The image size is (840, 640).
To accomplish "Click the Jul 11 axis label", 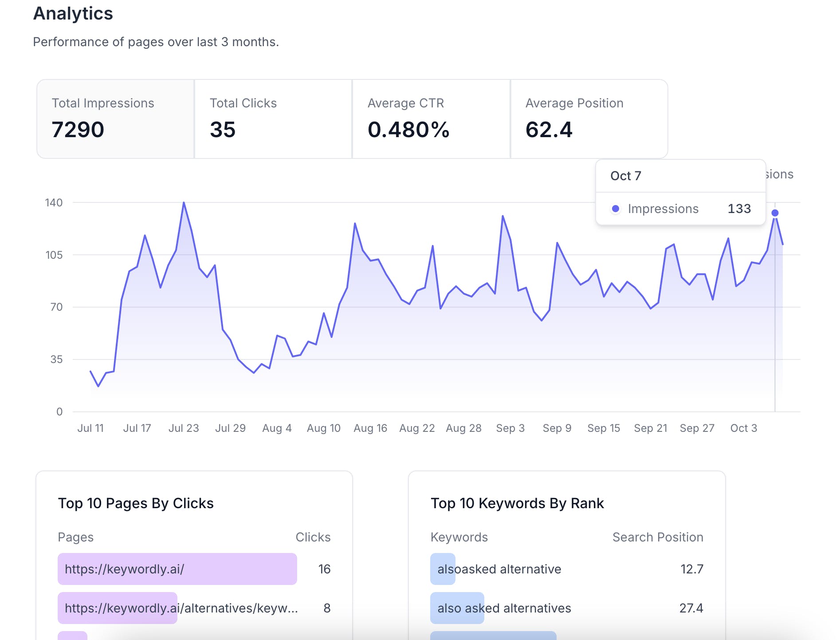I will point(90,428).
